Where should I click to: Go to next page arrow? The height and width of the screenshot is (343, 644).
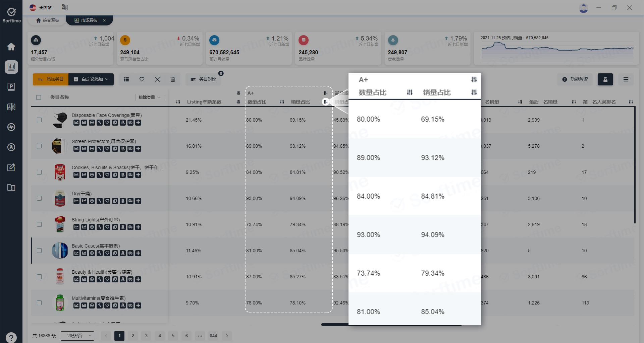point(227,336)
